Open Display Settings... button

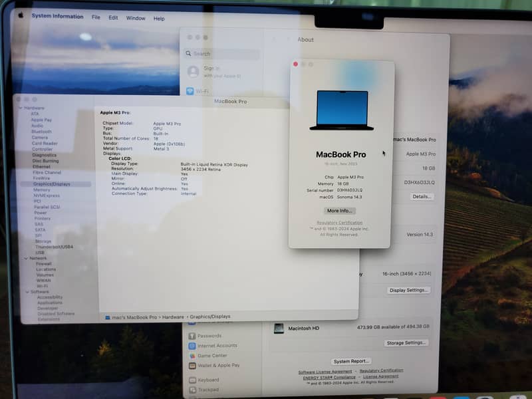coord(409,290)
